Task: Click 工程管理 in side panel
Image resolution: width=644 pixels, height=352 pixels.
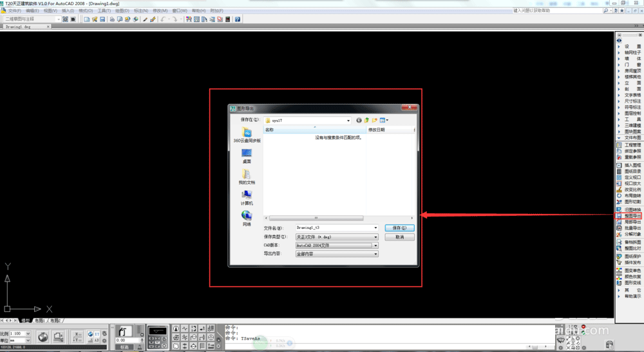Action: pos(630,145)
